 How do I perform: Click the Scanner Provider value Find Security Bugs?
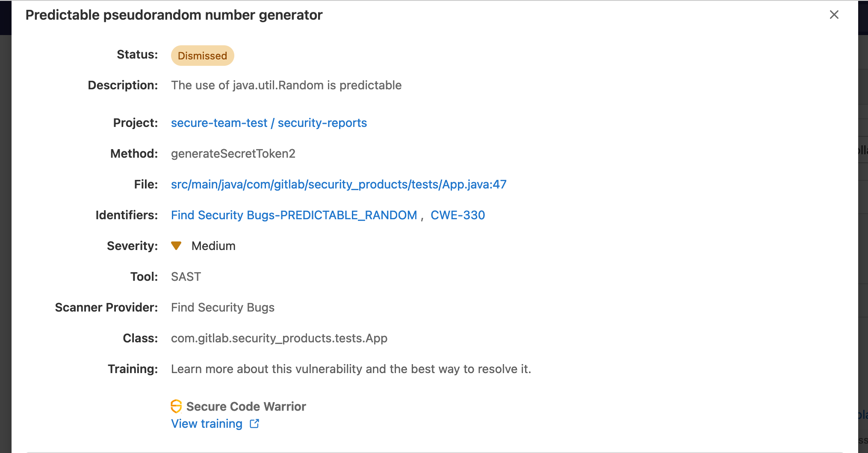pyautogui.click(x=222, y=307)
